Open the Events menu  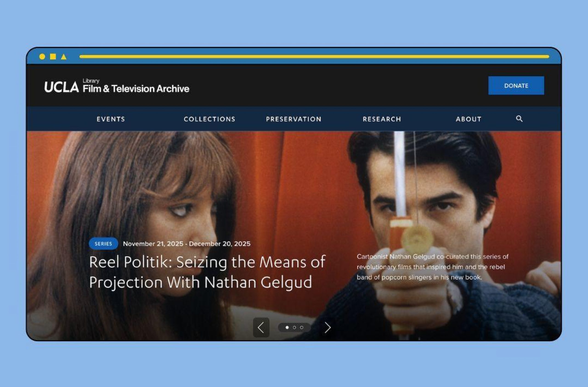(x=111, y=119)
